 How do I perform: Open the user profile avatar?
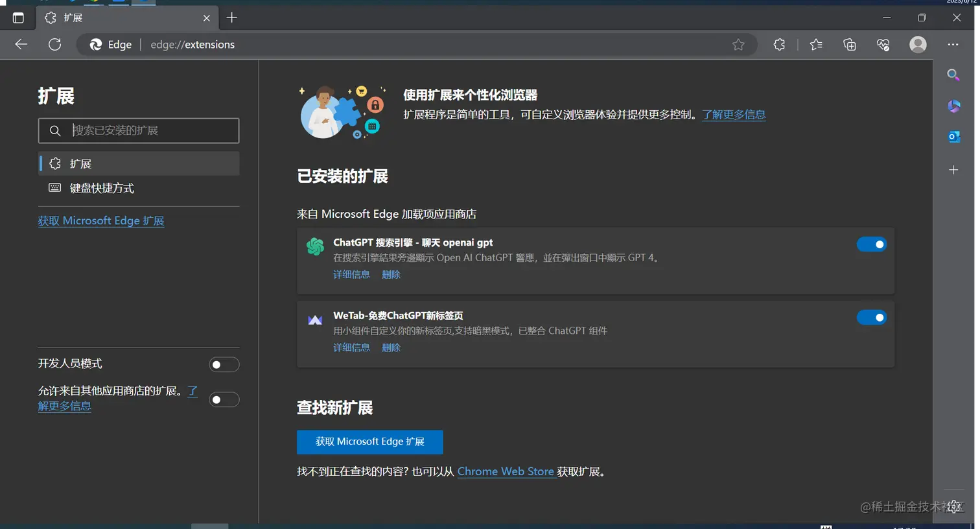click(918, 44)
